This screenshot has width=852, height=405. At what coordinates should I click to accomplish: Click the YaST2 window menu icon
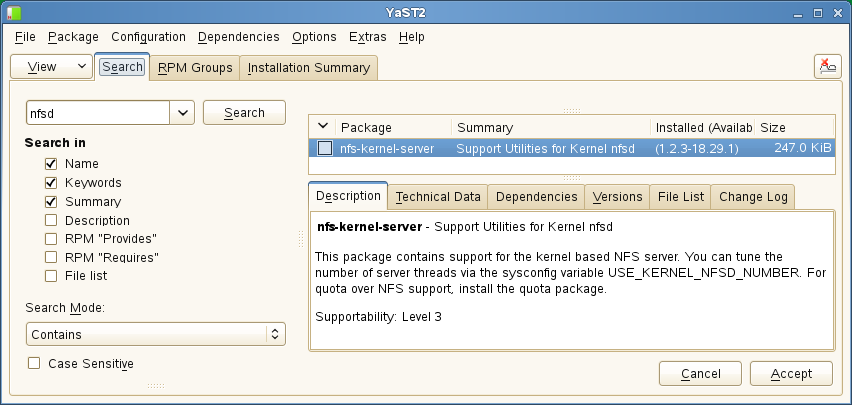[12, 11]
